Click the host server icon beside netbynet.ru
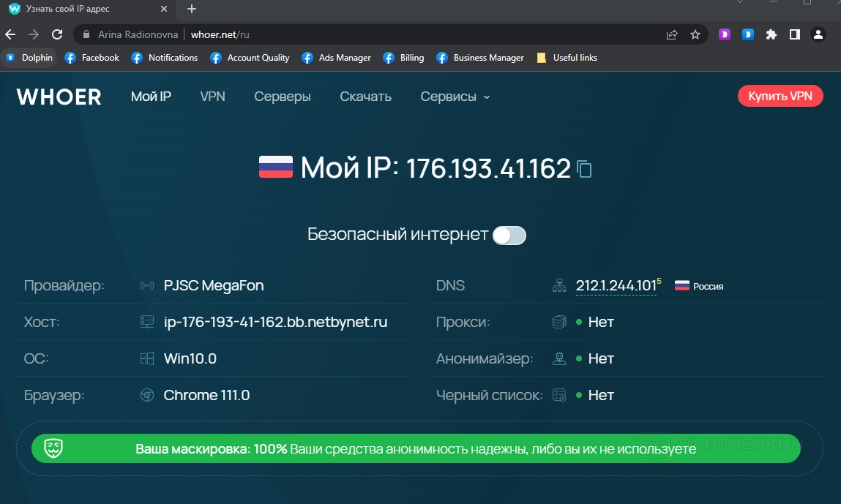This screenshot has height=504, width=841. coord(147,322)
